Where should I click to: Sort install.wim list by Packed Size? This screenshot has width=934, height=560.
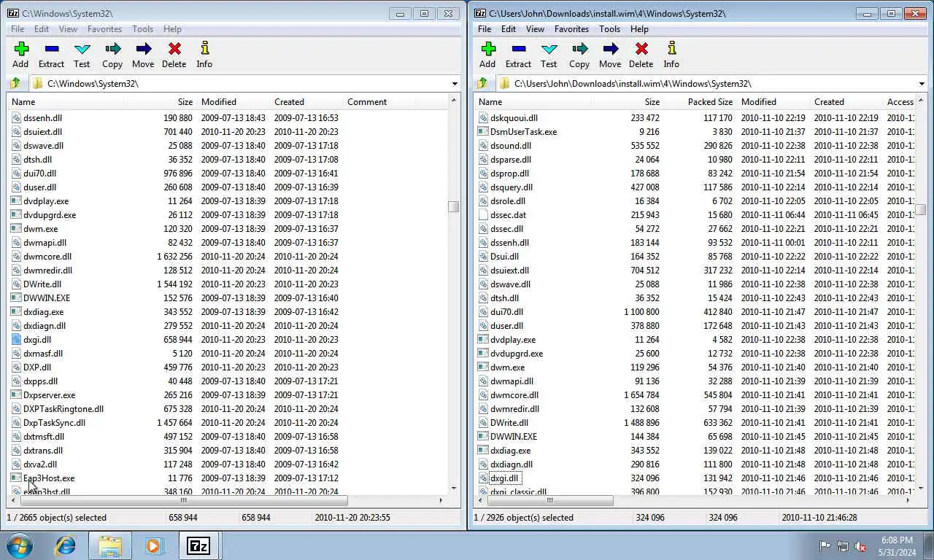pos(700,102)
